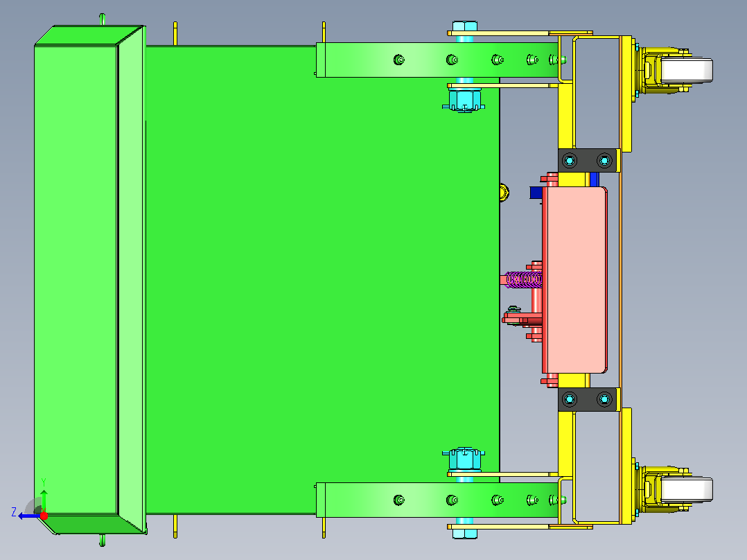The width and height of the screenshot is (747, 560).
Task: Select the cyan bolt head at top
Action: [x=464, y=26]
